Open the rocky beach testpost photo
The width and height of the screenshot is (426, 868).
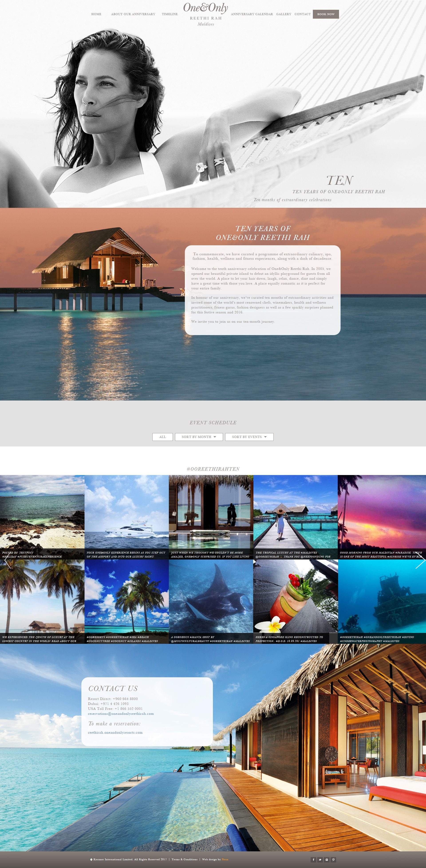pos(42,517)
